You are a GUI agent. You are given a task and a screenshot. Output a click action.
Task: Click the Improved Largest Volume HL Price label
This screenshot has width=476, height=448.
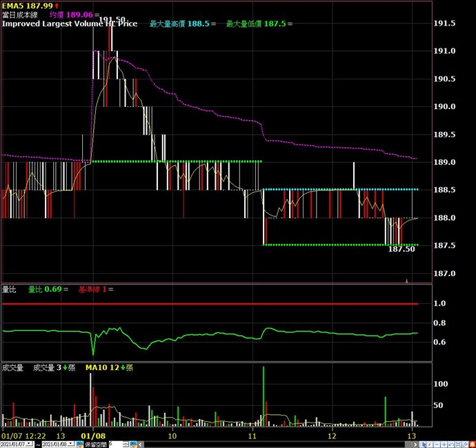point(69,23)
